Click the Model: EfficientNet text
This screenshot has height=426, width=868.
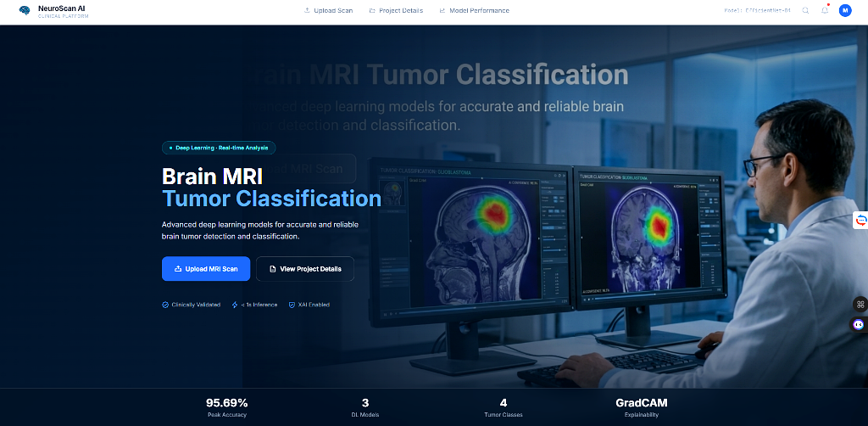point(759,10)
